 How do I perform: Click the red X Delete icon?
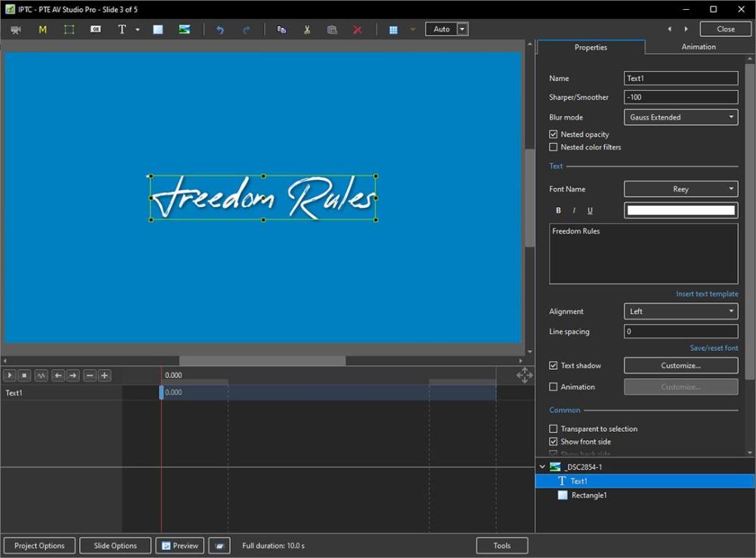pyautogui.click(x=358, y=29)
